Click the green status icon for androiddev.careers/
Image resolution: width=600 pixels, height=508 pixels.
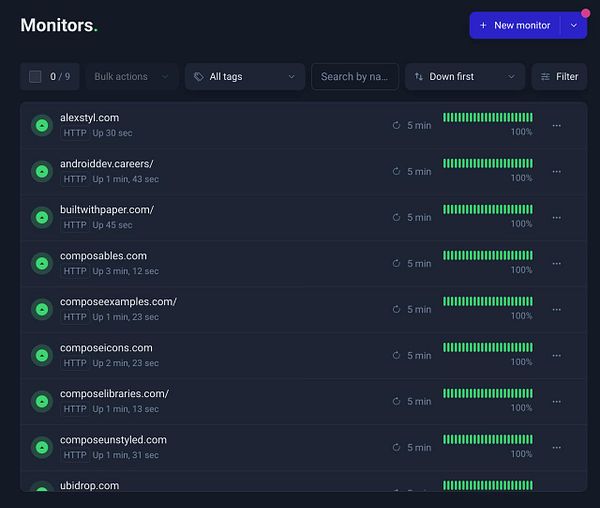[42, 171]
